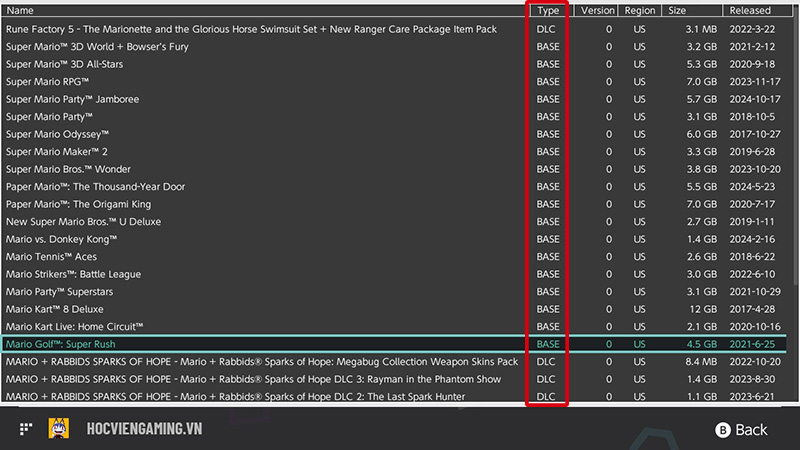Viewport: 800px width, 450px height.
Task: Click the vertical scrollbar on the right
Action: [x=796, y=153]
